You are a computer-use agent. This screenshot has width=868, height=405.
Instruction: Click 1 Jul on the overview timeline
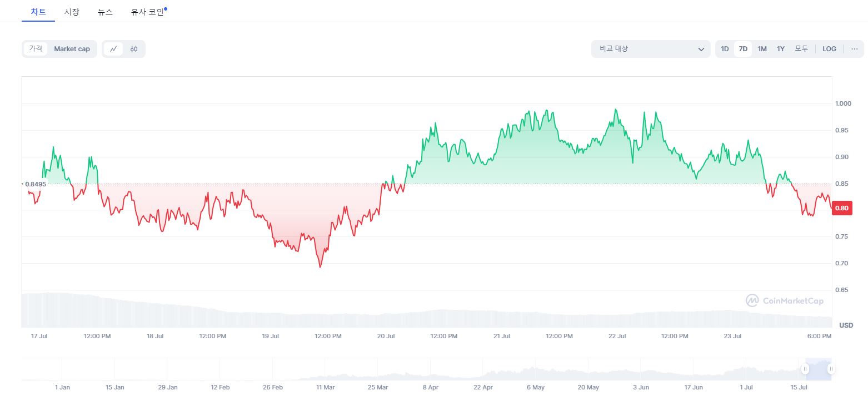tap(746, 387)
